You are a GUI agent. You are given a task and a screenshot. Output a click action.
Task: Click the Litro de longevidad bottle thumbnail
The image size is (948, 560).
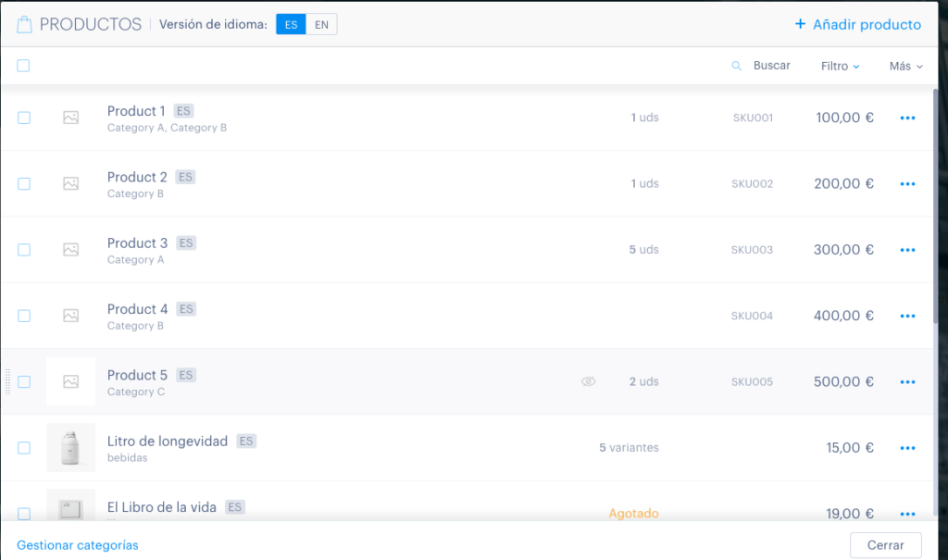pos(70,447)
